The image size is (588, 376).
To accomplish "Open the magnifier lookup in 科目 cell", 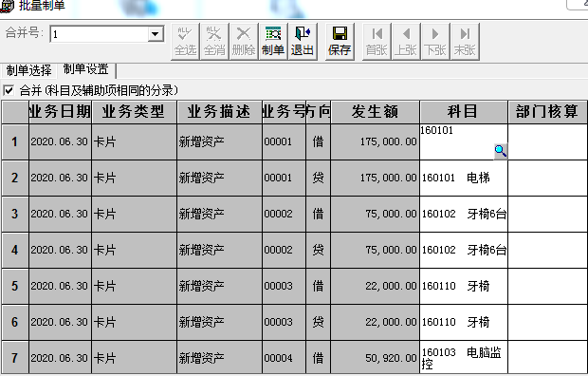I will (501, 151).
